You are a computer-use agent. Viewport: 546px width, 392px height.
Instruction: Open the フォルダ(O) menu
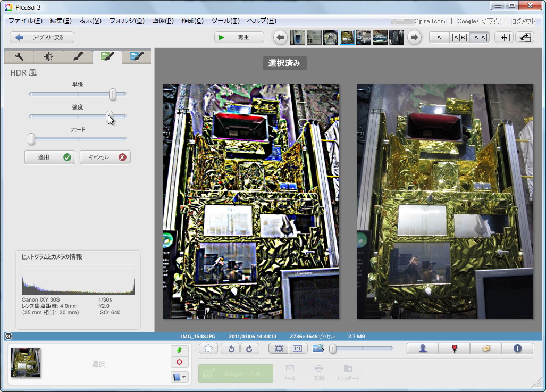[x=127, y=21]
